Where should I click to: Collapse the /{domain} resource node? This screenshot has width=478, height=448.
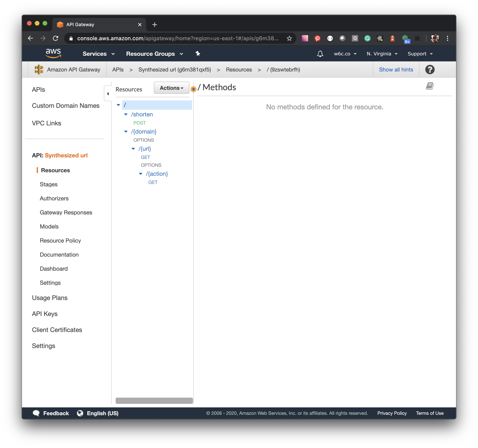[x=126, y=132]
